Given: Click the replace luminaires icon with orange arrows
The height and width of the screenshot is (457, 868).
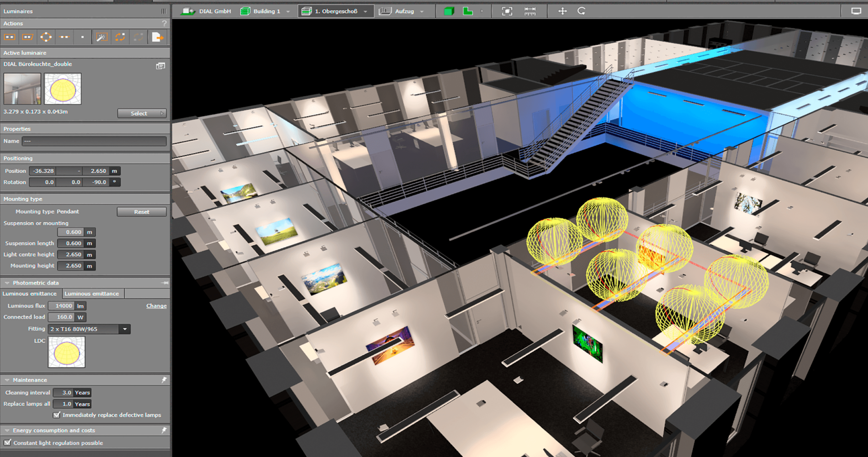Looking at the screenshot, I should point(120,37).
